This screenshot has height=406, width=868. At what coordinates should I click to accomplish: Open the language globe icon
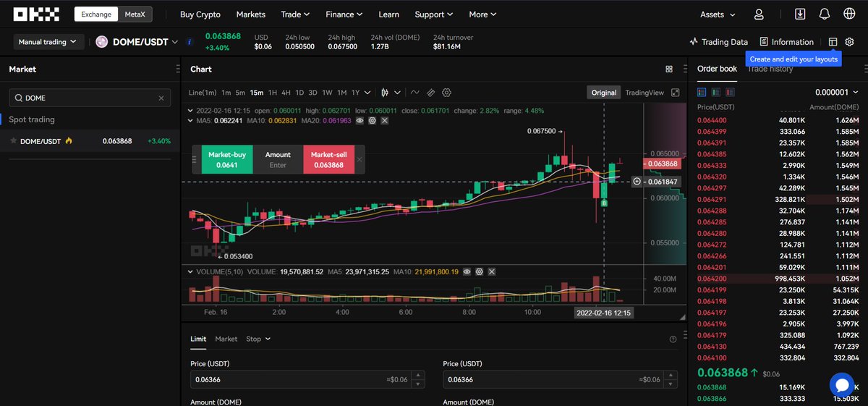[849, 14]
